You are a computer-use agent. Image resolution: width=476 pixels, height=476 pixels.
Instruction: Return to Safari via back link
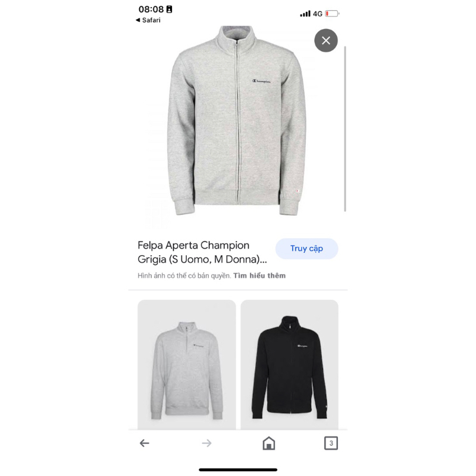pos(148,20)
